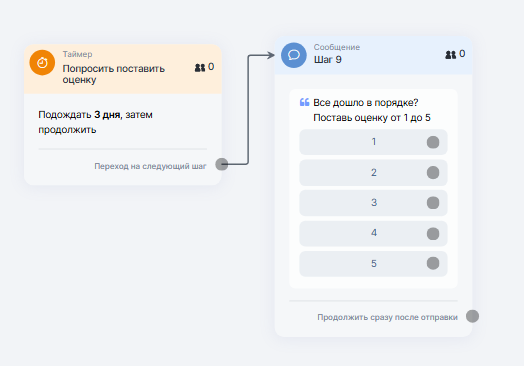Click the quote icon before message text
This screenshot has width=524, height=366.
pos(304,102)
